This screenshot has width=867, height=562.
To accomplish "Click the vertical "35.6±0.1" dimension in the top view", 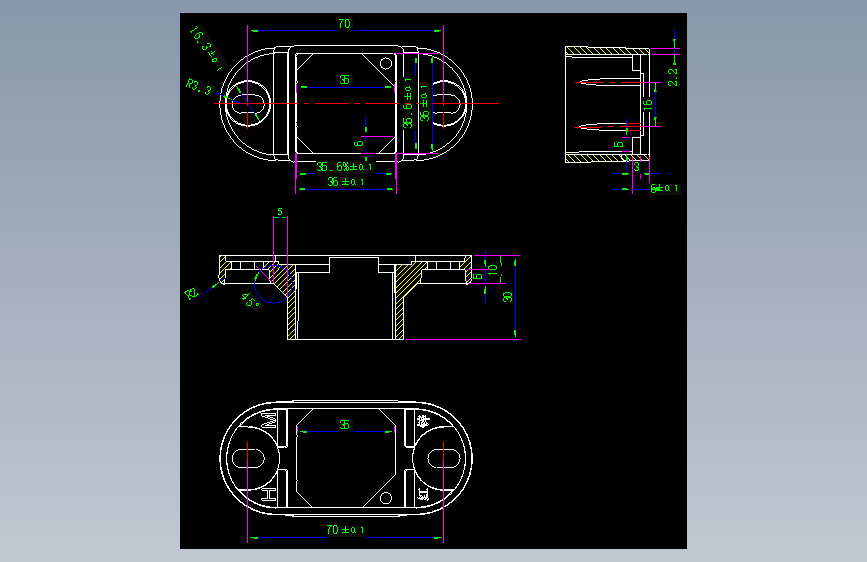I will point(408,103).
